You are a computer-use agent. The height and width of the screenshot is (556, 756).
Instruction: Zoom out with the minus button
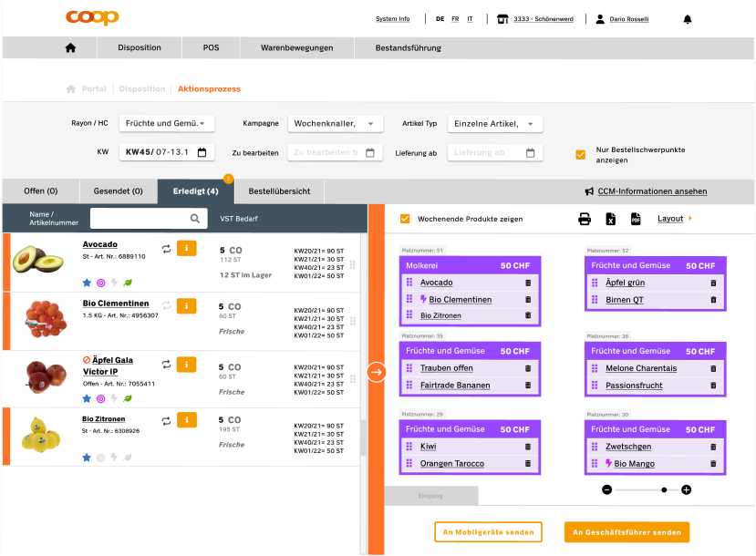[x=607, y=490]
